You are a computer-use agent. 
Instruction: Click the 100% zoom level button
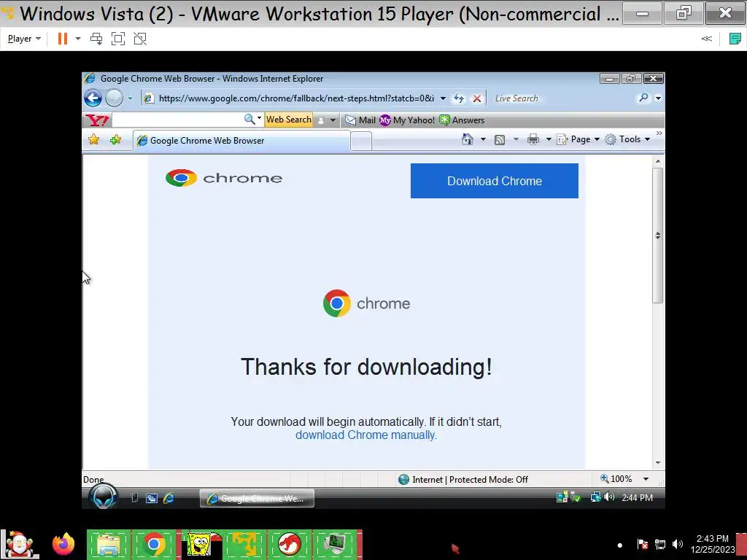point(616,479)
